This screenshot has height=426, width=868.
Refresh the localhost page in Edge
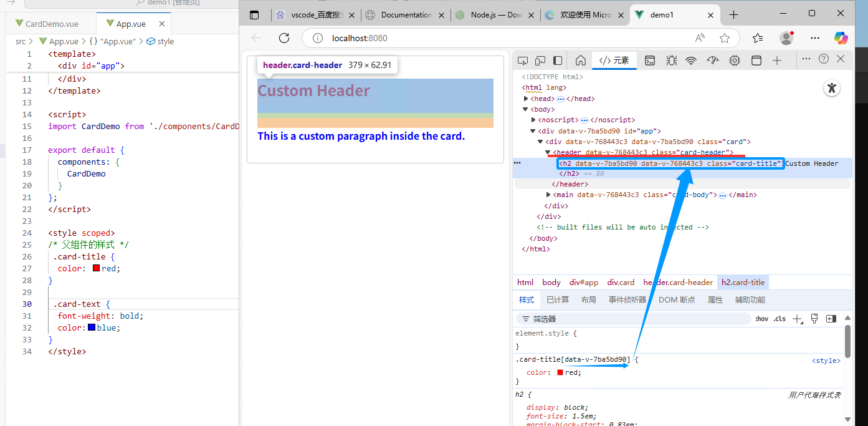(284, 38)
